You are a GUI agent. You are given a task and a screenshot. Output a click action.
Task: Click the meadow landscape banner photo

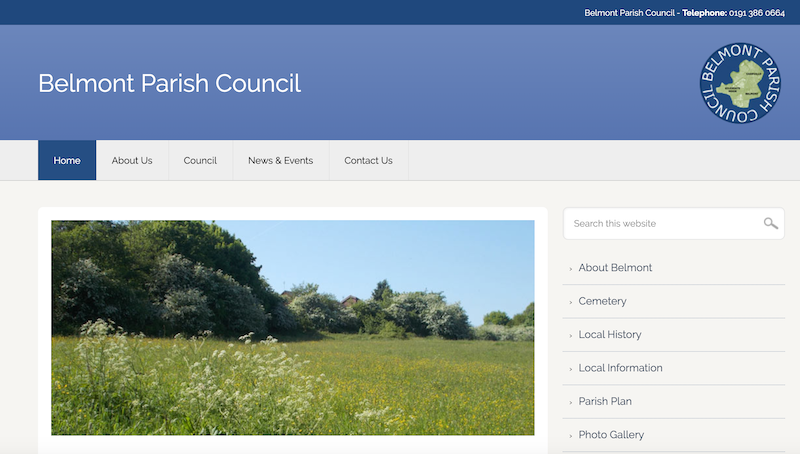click(292, 328)
